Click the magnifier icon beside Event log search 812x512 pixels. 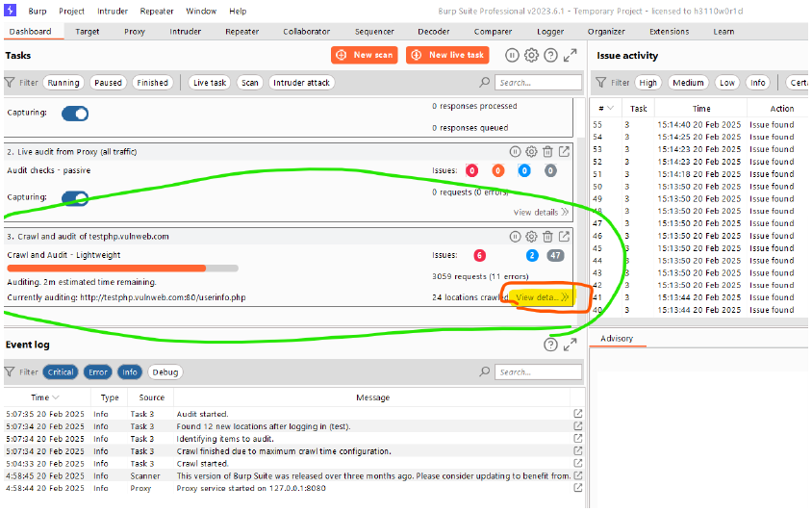coord(484,371)
